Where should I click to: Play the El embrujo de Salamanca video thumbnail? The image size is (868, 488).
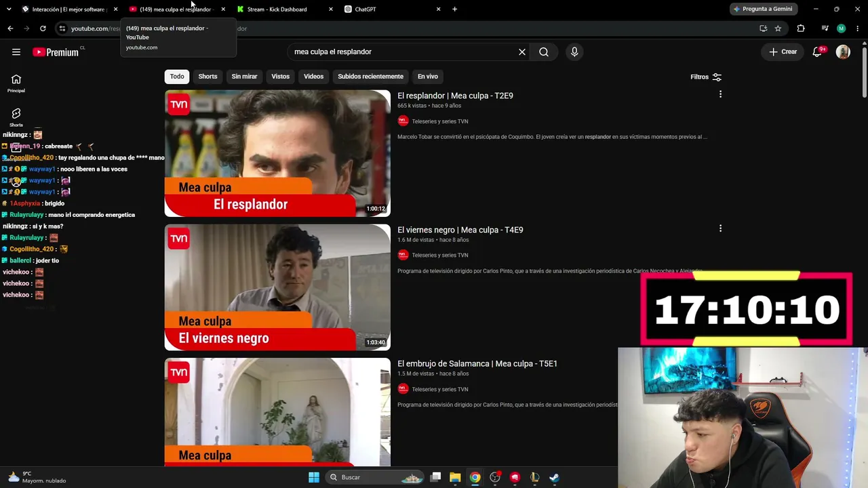(277, 412)
